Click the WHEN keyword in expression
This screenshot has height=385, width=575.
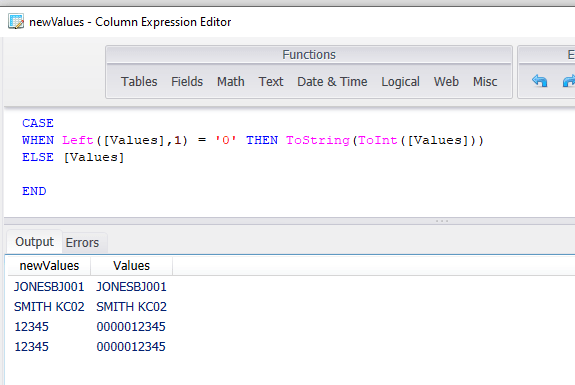(x=38, y=140)
